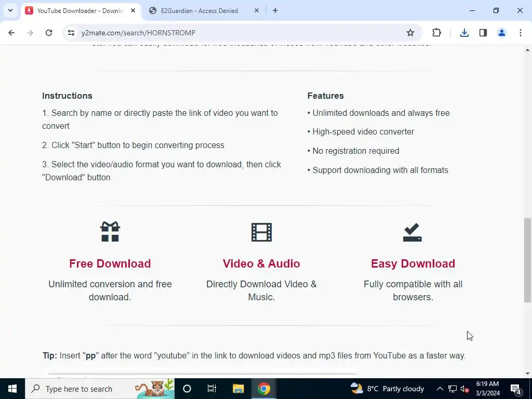The width and height of the screenshot is (532, 399).
Task: Click "No registration required" text
Action: point(355,151)
